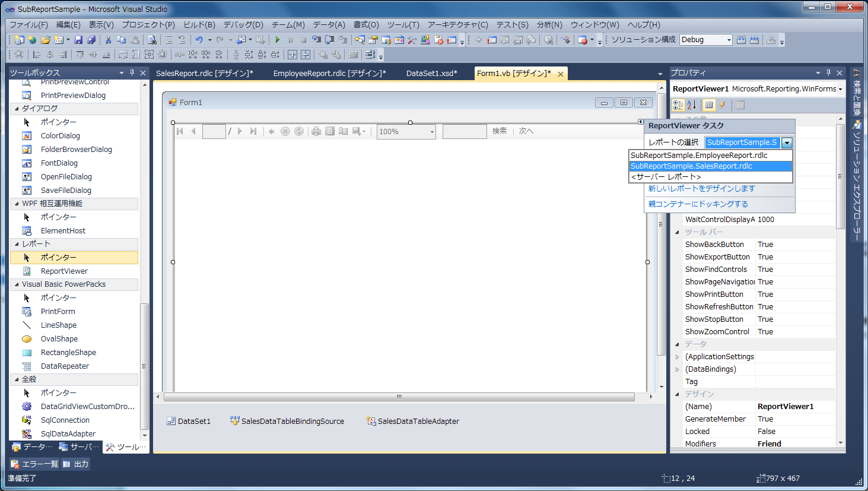868x491 pixels.
Task: Click 親コンテナーにドッキングする link
Action: click(x=698, y=204)
